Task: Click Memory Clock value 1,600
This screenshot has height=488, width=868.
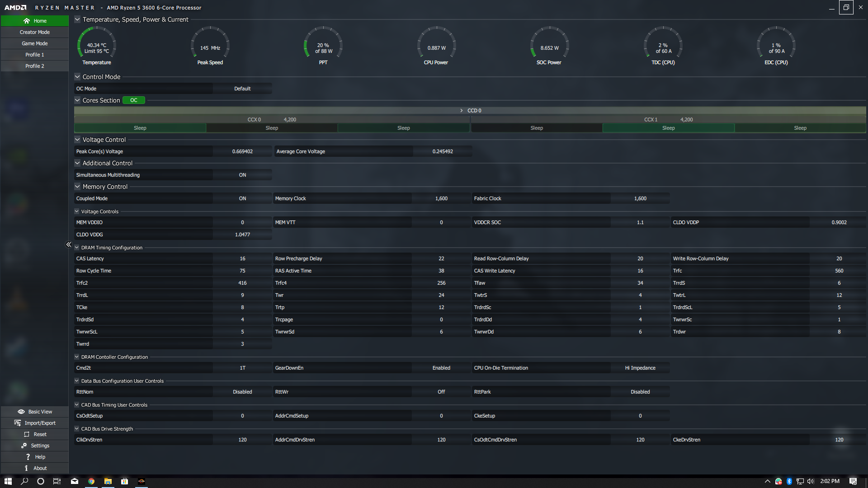Action: point(441,198)
